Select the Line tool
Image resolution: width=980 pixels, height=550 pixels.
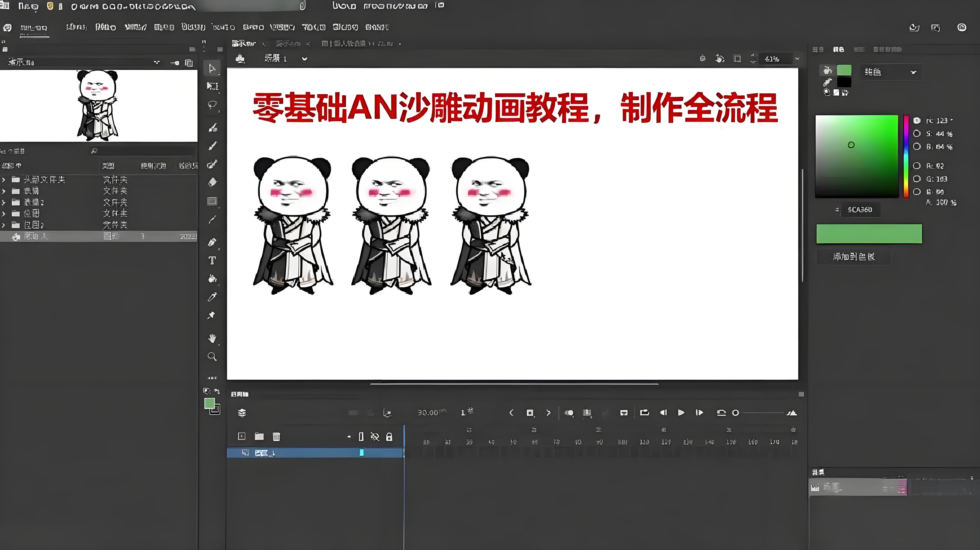[x=212, y=220]
